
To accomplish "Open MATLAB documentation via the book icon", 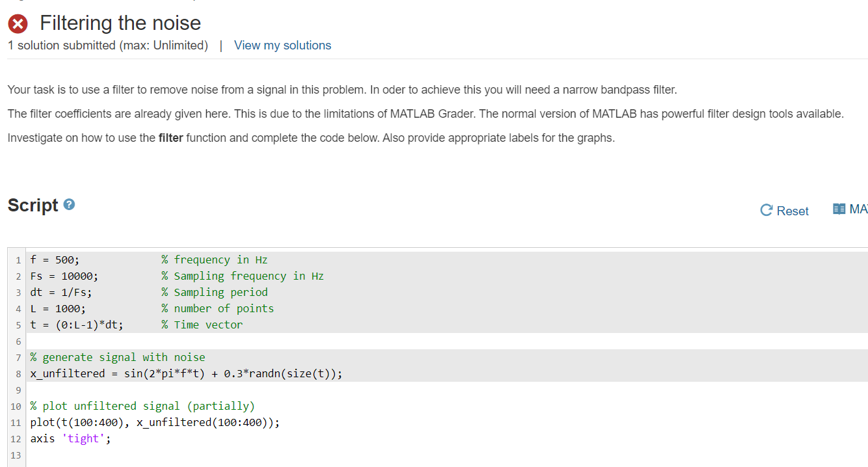I will [x=839, y=207].
